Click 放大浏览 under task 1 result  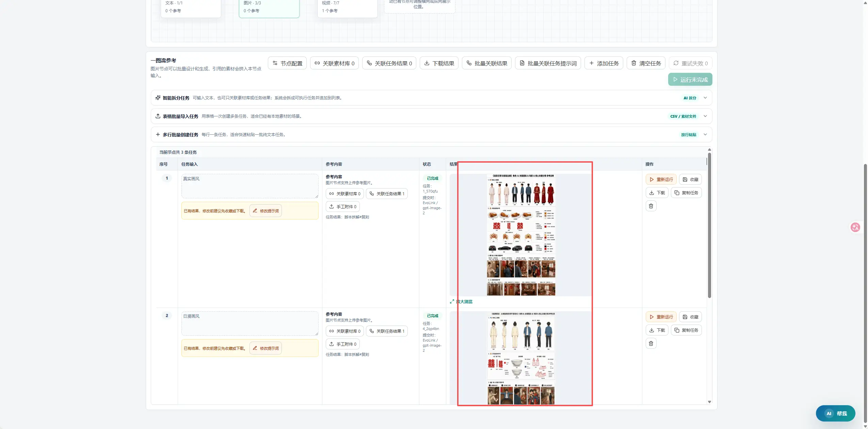461,302
